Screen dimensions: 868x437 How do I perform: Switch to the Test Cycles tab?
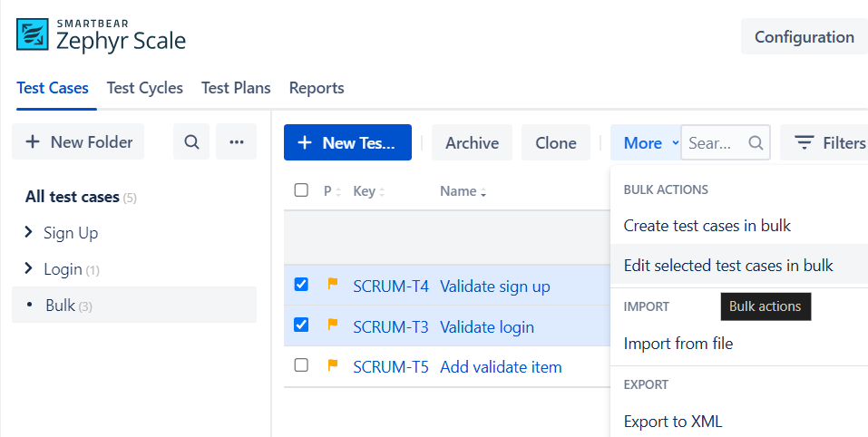click(x=145, y=88)
